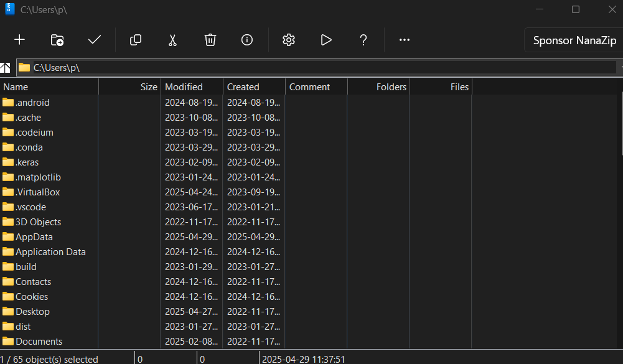Go up one folder with arrow icon
The height and width of the screenshot is (364, 623).
pyautogui.click(x=5, y=68)
